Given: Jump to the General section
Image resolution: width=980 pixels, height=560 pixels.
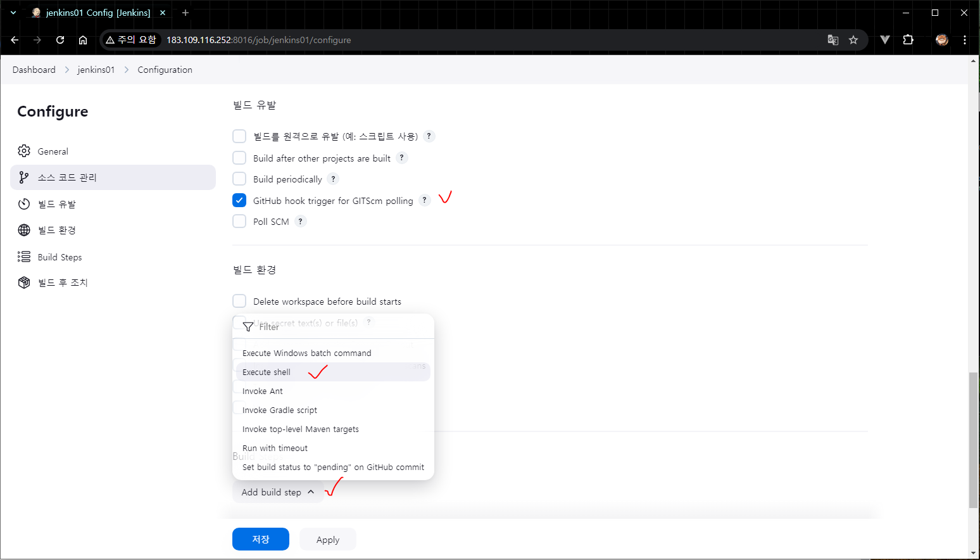Looking at the screenshot, I should (113, 151).
